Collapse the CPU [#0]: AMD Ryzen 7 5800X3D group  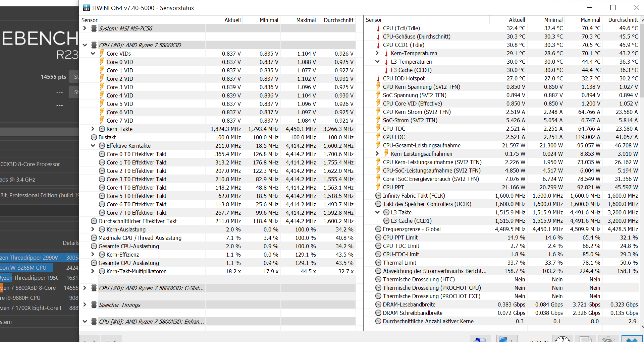[85, 45]
